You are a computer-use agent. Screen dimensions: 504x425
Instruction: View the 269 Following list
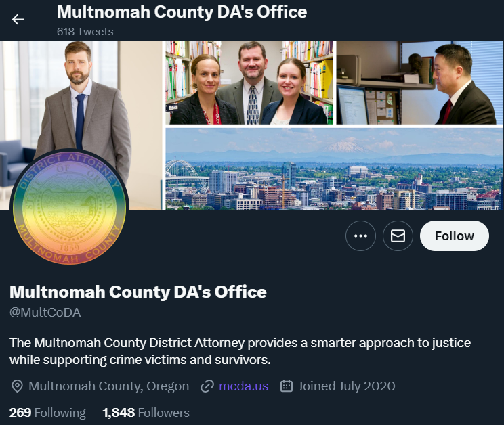(x=47, y=413)
